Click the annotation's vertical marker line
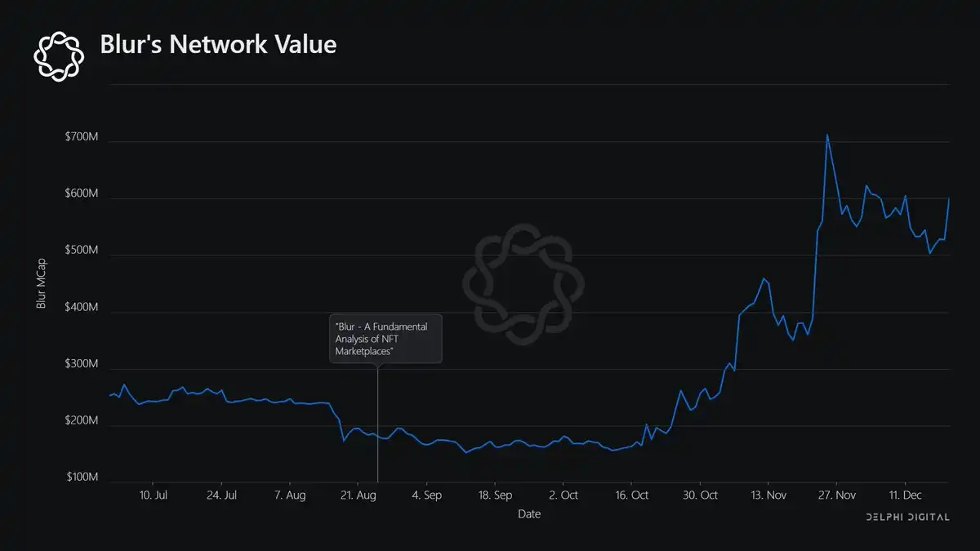The height and width of the screenshot is (551, 980). tap(377, 424)
